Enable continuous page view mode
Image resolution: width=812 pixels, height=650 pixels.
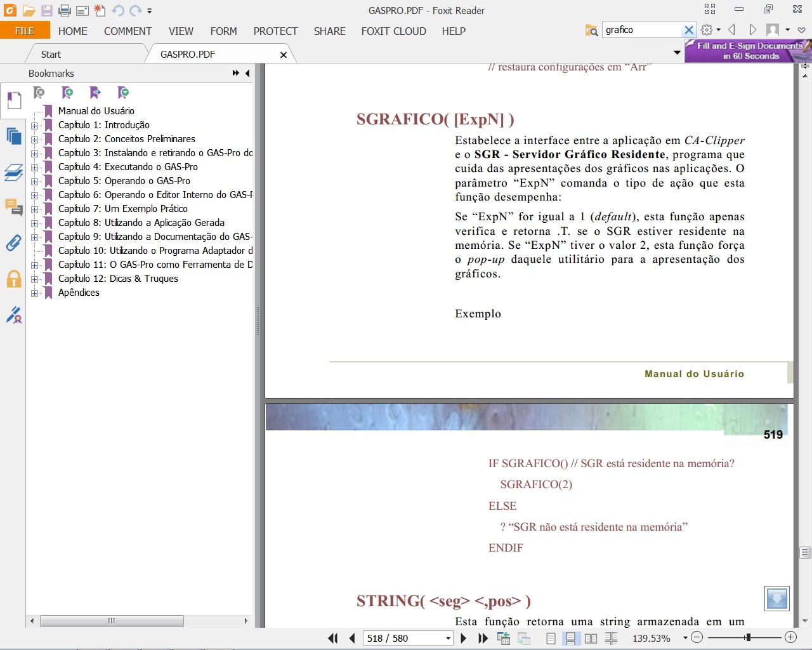click(570, 638)
